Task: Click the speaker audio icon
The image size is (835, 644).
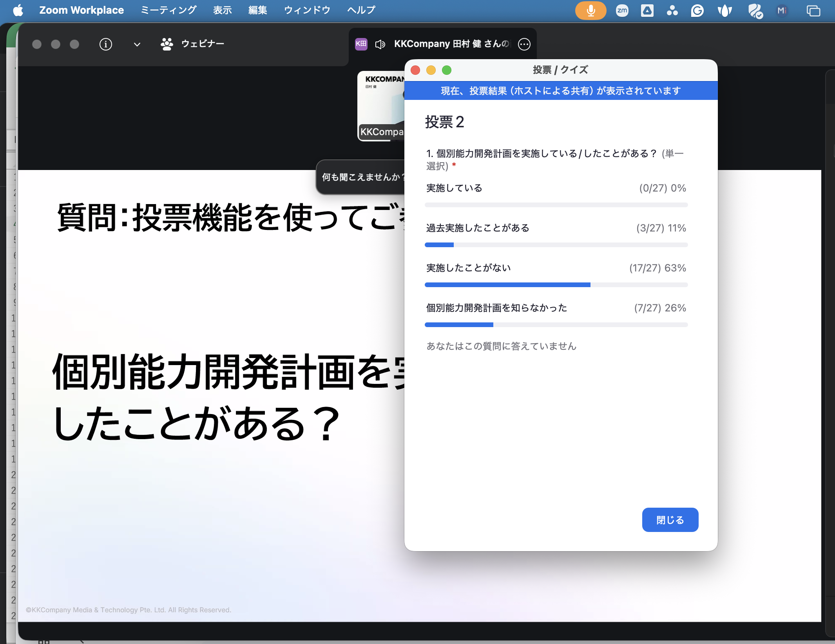Action: pos(380,44)
